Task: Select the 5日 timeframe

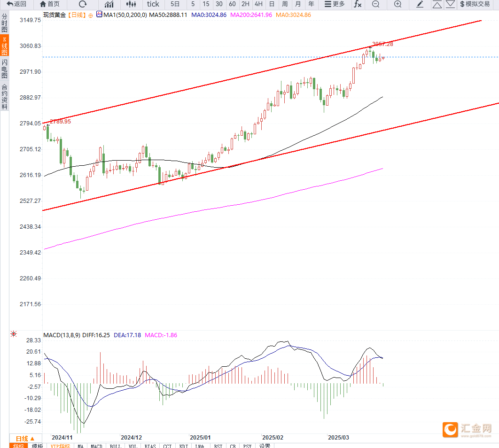Action: 175,4
